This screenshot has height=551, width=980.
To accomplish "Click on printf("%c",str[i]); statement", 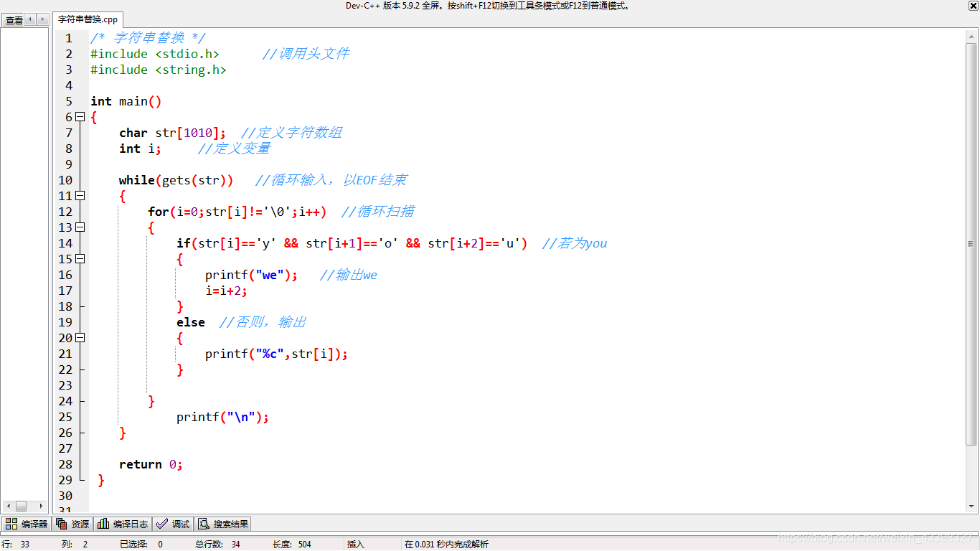I will click(x=277, y=354).
